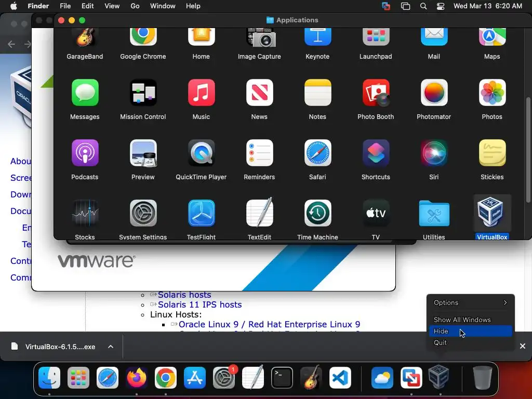Open the Window menu
Image resolution: width=532 pixels, height=399 pixels.
tap(163, 6)
